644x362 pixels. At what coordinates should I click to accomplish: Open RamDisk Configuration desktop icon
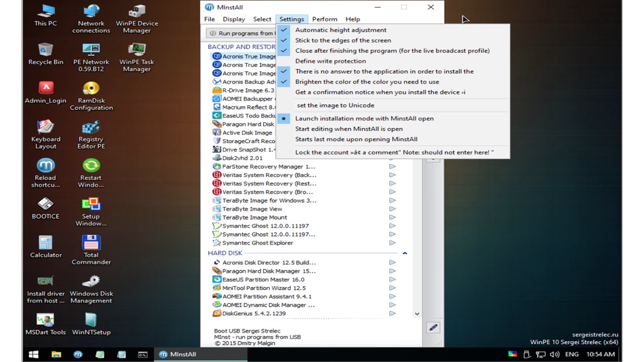(x=91, y=96)
